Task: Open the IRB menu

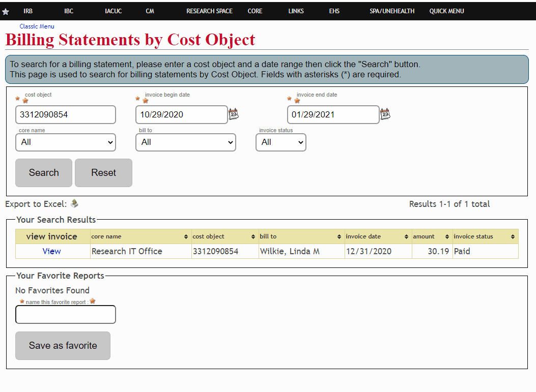Action: point(28,11)
